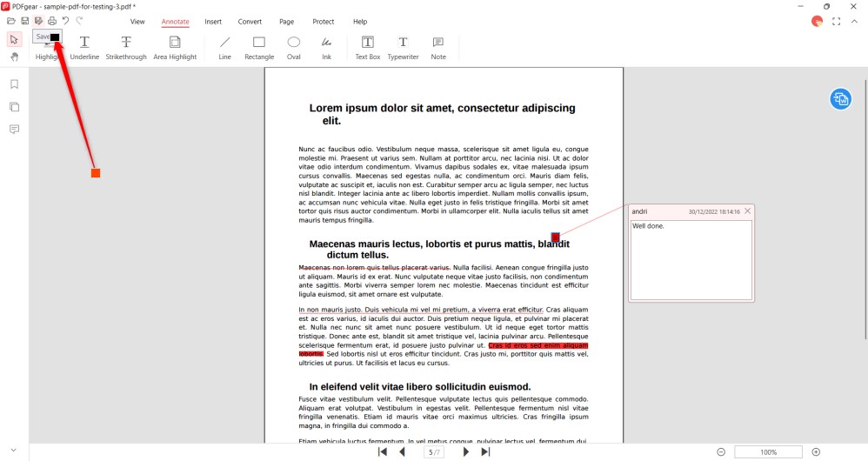Screen dimensions: 868x461
Task: Click the underlined text 'In non mauris justo.'
Action: point(331,310)
